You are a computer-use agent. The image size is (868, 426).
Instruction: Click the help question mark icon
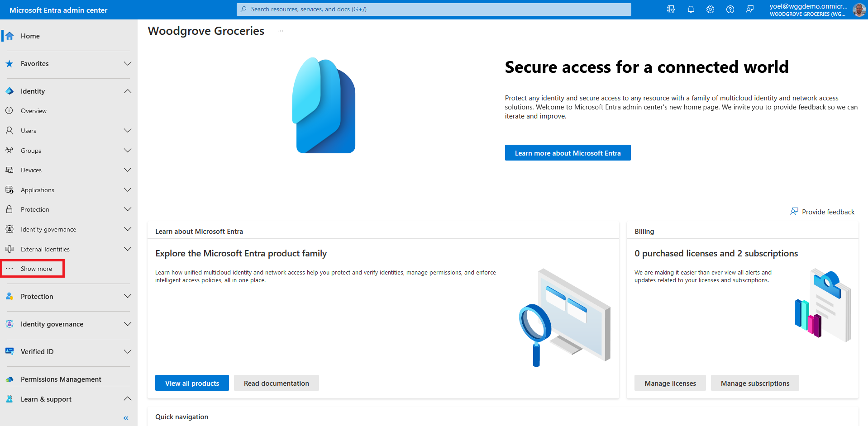pyautogui.click(x=730, y=9)
